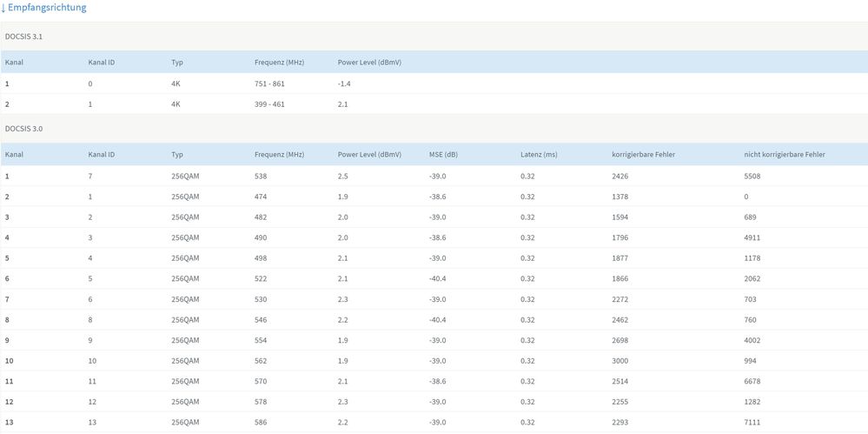Screen dimensions: 868x434
Task: Select the power level value -1.4
Action: (x=344, y=83)
